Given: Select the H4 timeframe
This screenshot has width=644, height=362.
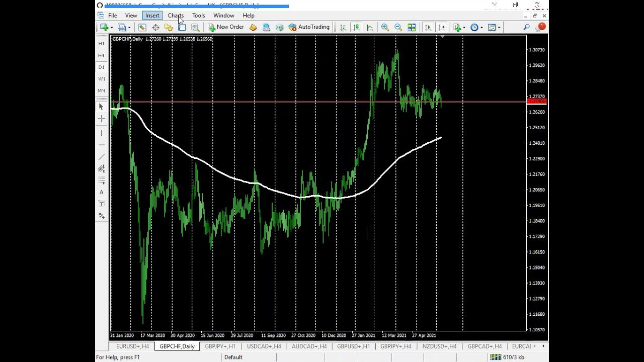Looking at the screenshot, I should coord(101,55).
